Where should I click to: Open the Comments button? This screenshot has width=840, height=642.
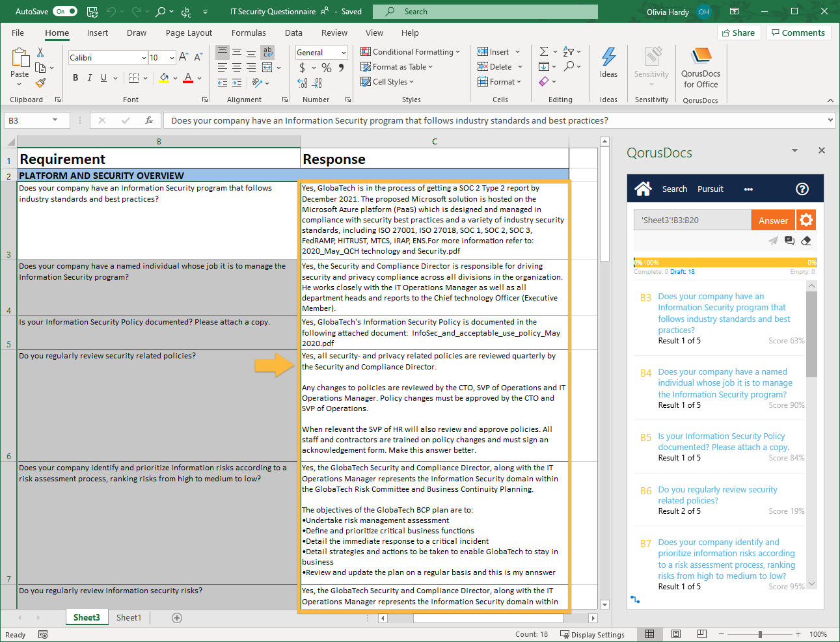click(x=798, y=33)
